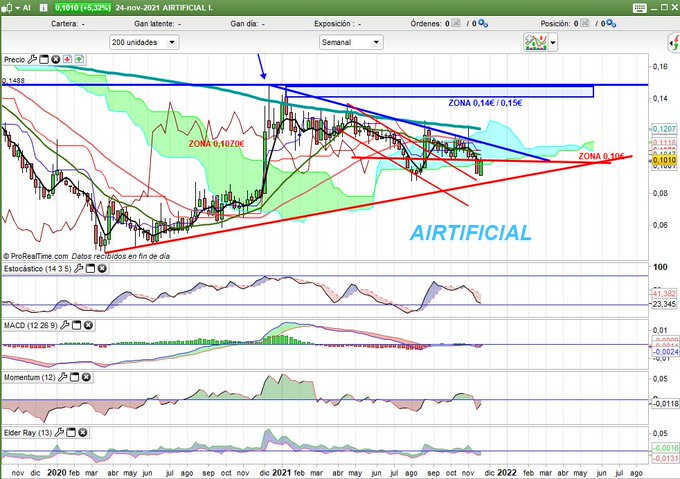Click the Gan día label
Screen dimensions: 680x479
click(244, 24)
